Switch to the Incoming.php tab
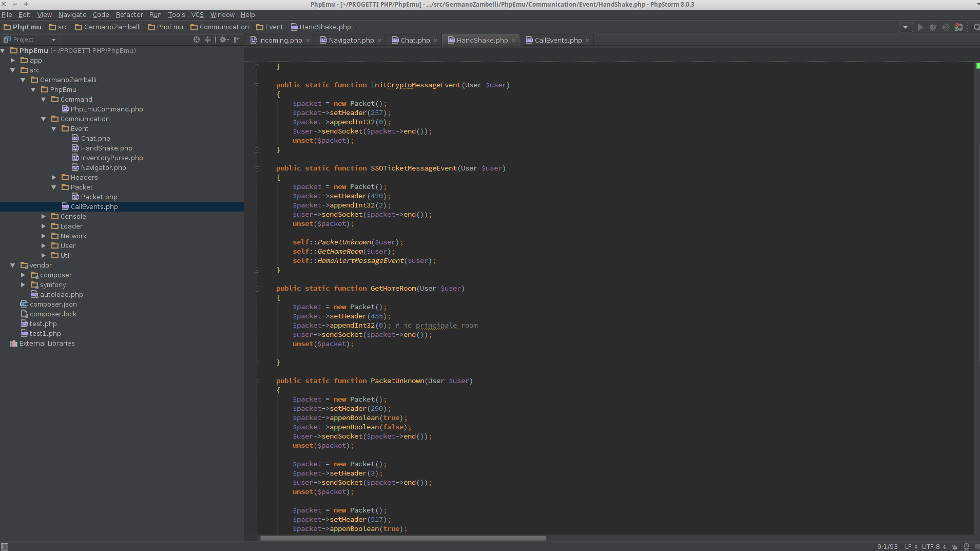 pyautogui.click(x=280, y=41)
